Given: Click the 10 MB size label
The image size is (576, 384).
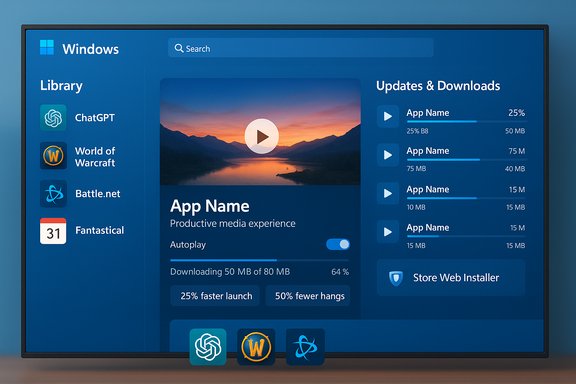Looking at the screenshot, I should pos(416,207).
